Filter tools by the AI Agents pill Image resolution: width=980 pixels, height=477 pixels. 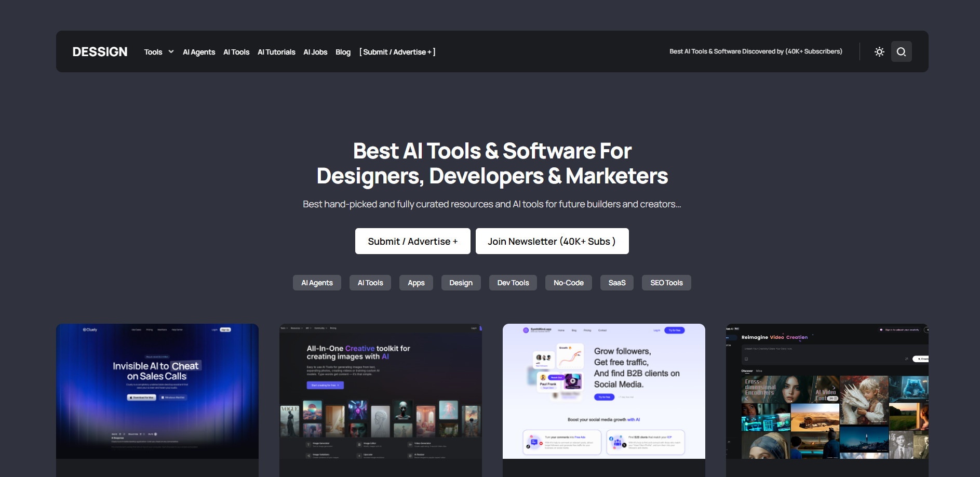coord(317,282)
